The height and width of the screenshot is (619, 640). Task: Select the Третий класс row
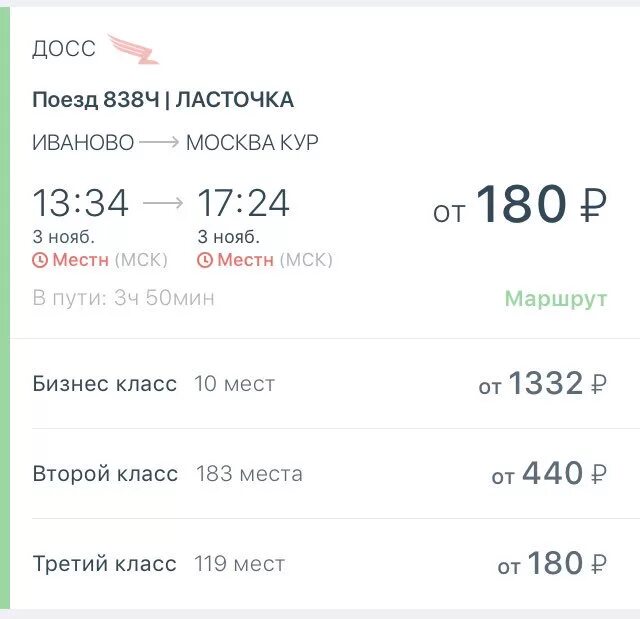(x=320, y=564)
